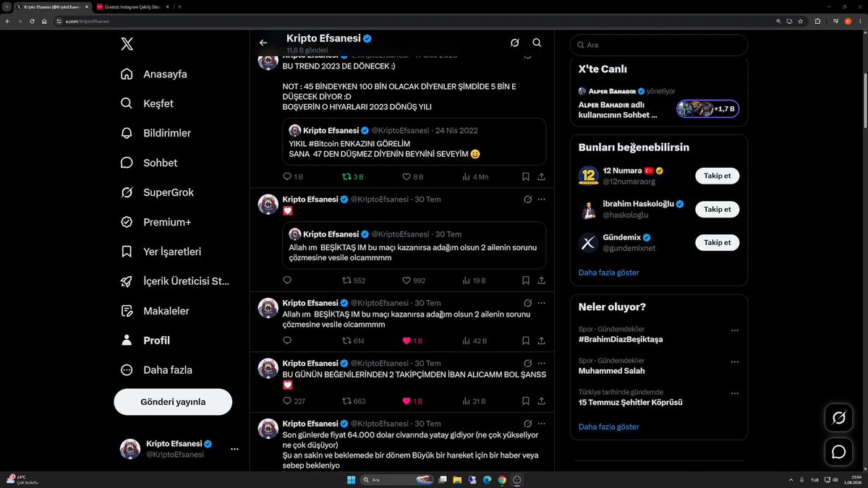The width and height of the screenshot is (868, 488).
Task: Bookmark the post with 19 B views
Action: click(x=526, y=281)
